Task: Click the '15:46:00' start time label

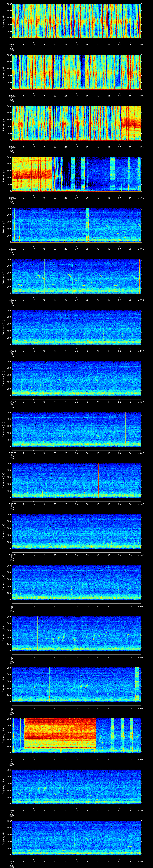Action: 12,810
